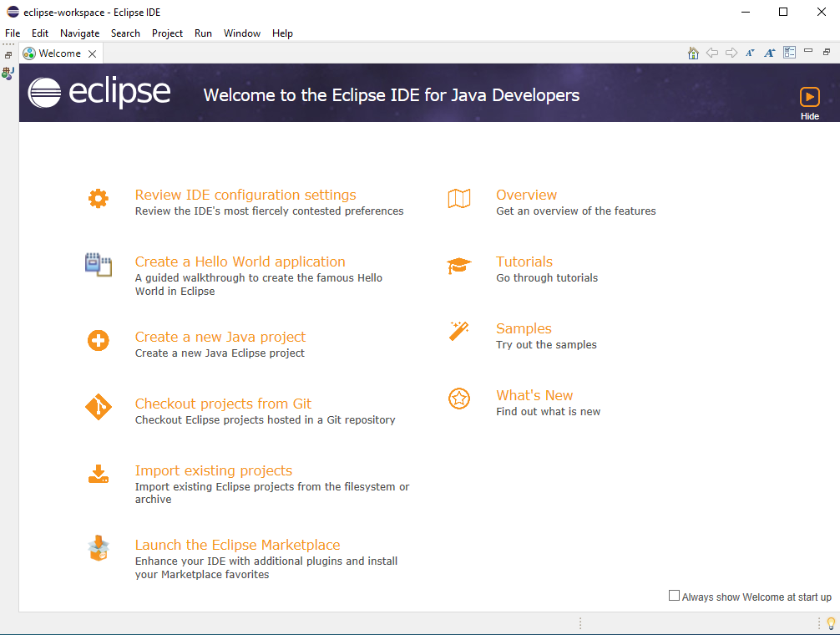Click the Git diamond icon
Viewport: 840px width, 635px height.
(98, 407)
